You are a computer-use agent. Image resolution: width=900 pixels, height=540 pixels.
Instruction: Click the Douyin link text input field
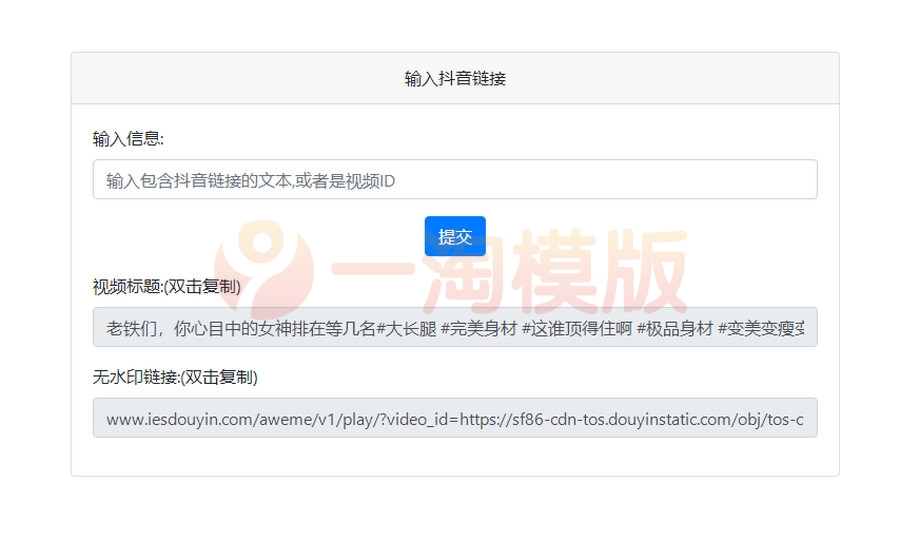[x=455, y=180]
